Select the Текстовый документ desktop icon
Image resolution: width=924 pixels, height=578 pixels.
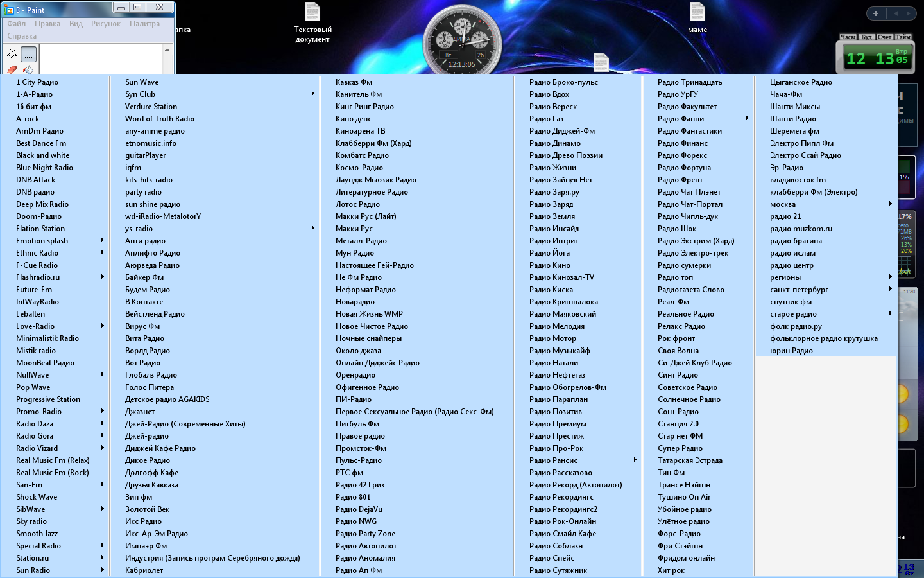[312, 23]
